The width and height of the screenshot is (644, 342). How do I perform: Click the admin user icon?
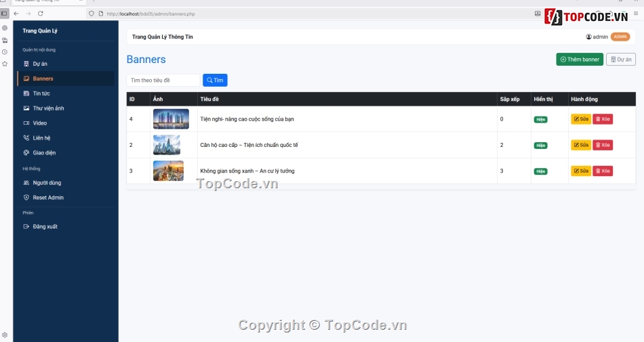pyautogui.click(x=588, y=37)
